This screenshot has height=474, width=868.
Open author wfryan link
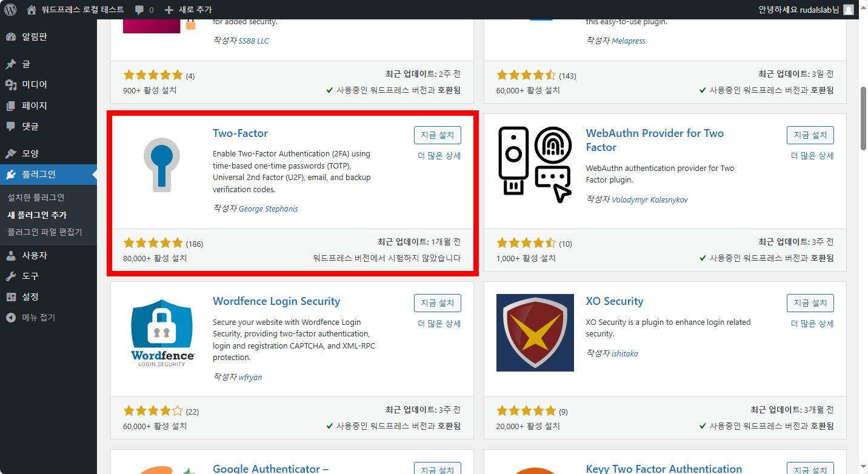pos(250,377)
